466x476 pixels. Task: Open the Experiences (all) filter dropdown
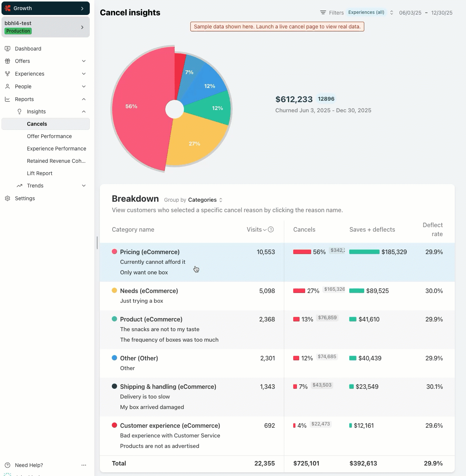coord(370,12)
